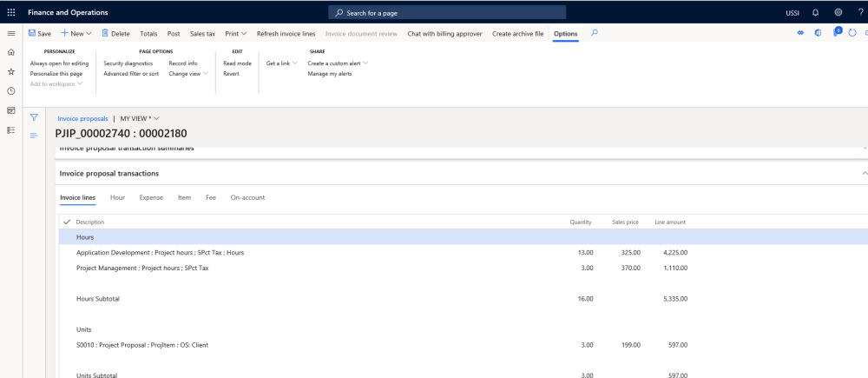Viewport: 868px width, 378px height.
Task: Refresh page using circular arrow icon
Action: click(x=852, y=33)
